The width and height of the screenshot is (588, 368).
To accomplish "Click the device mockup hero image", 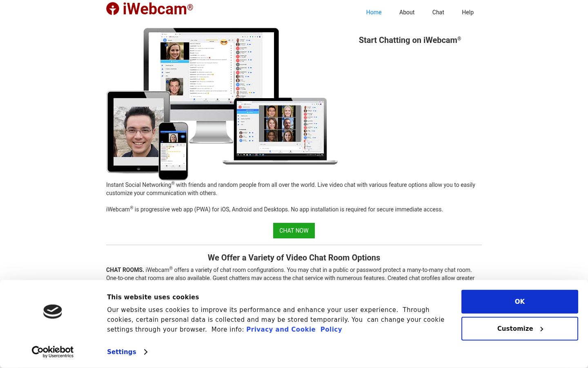I will tap(222, 104).
